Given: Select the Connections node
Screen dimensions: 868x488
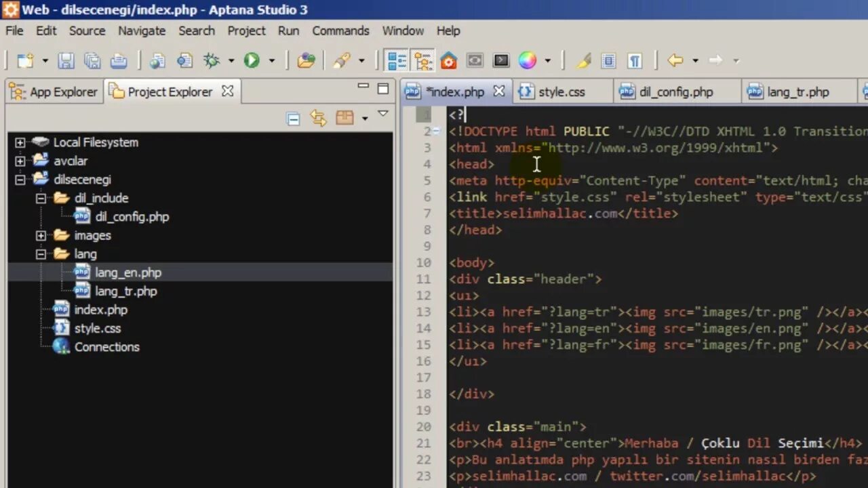Looking at the screenshot, I should (106, 347).
